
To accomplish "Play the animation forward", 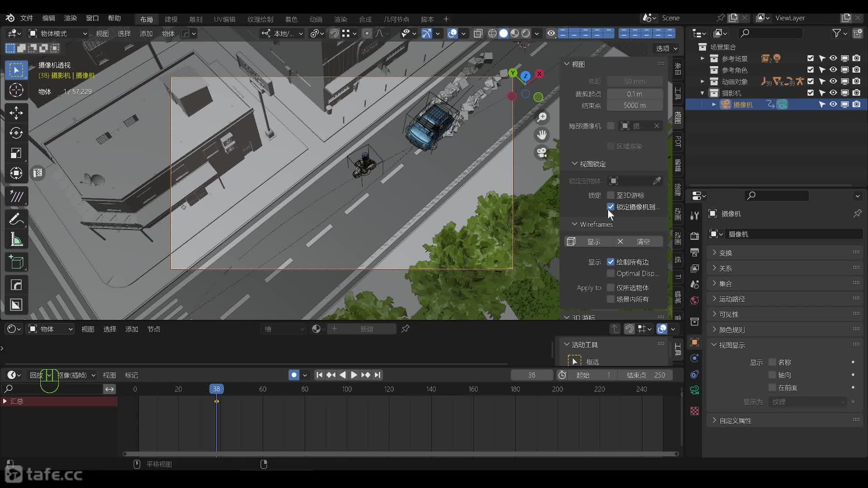I will pyautogui.click(x=354, y=375).
